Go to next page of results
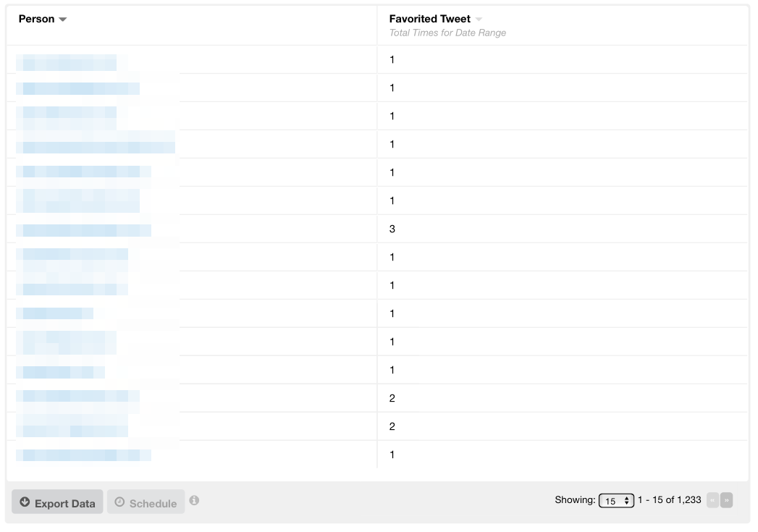Screen dimensions: 758x532 click(x=727, y=500)
